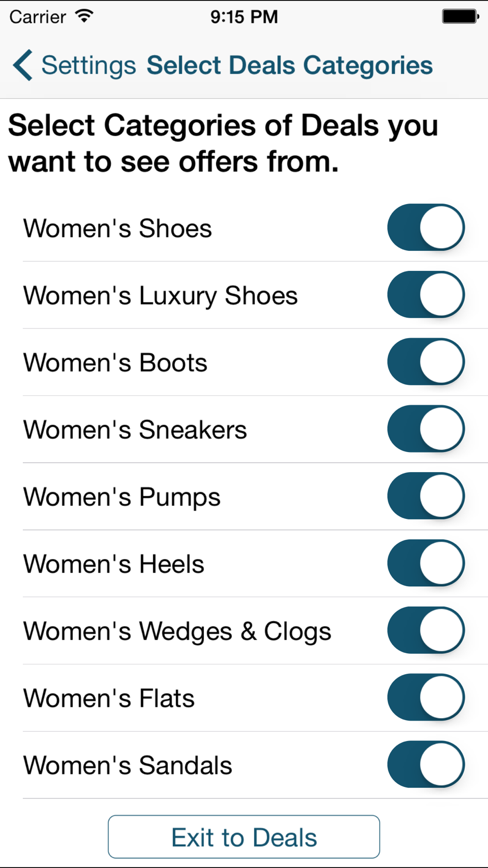Image resolution: width=488 pixels, height=868 pixels.
Task: Switch off Women's Sandals deals
Action: click(x=426, y=765)
